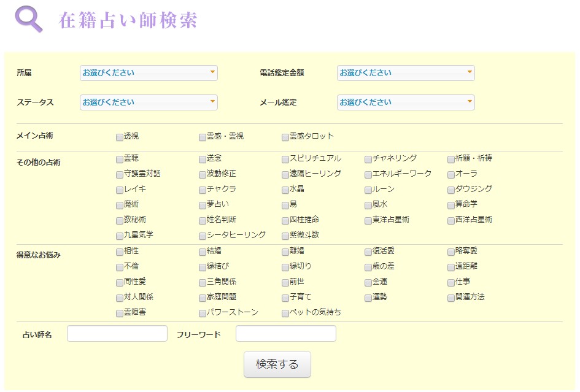This screenshot has width=580, height=392.
Task: Toggle the 風水 checkbox
Action: coord(368,205)
